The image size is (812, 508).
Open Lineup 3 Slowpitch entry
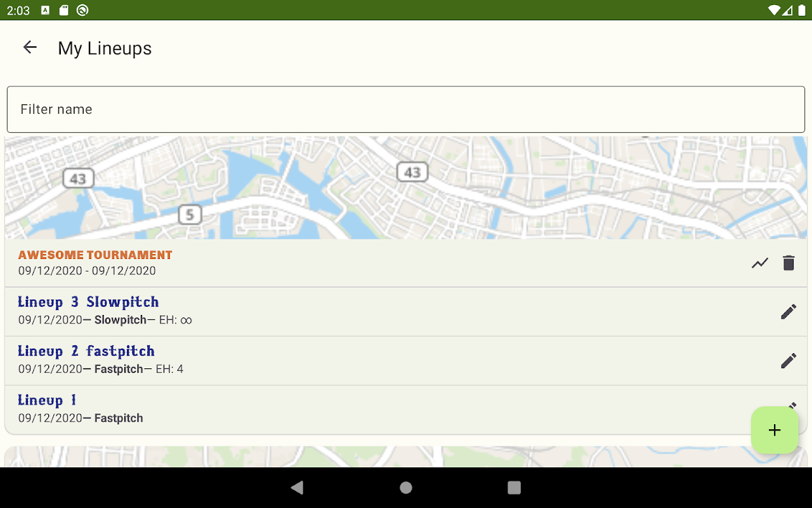406,312
